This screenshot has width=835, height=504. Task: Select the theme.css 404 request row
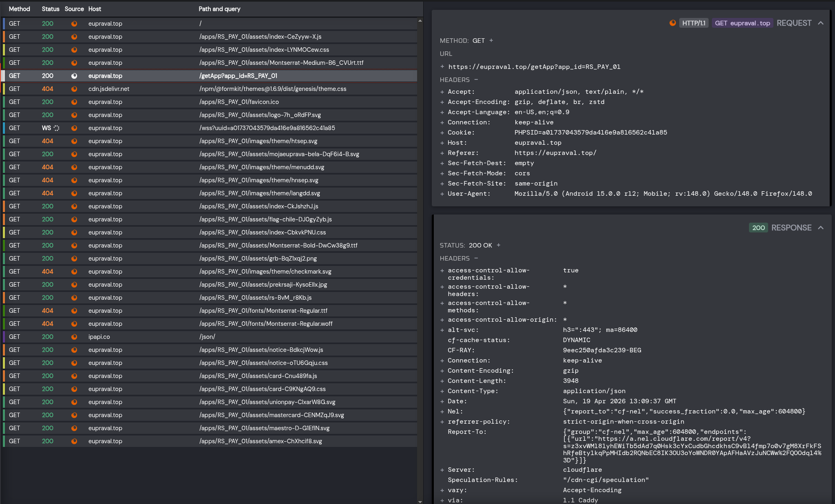coord(210,89)
